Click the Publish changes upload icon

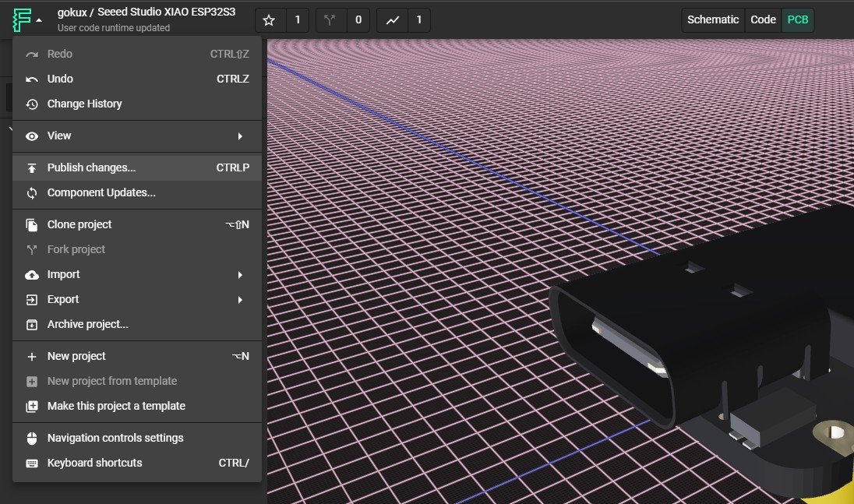(31, 167)
